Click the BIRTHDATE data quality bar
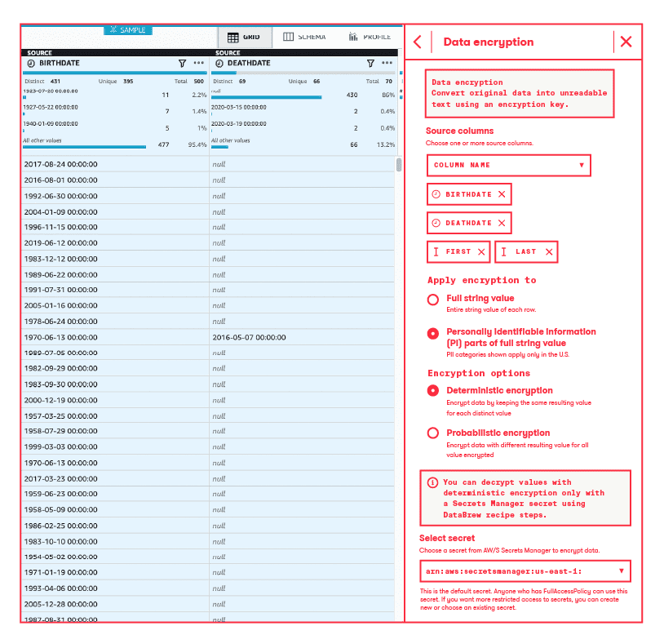Viewport: 664px width, 644px height. pyautogui.click(x=115, y=73)
